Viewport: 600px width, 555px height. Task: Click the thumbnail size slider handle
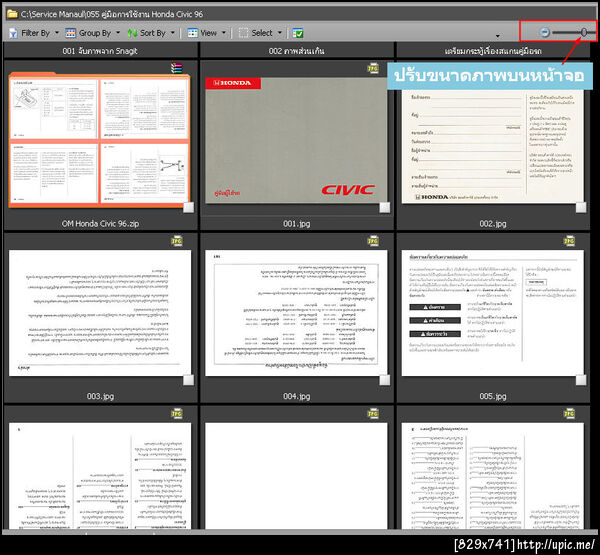click(x=584, y=33)
